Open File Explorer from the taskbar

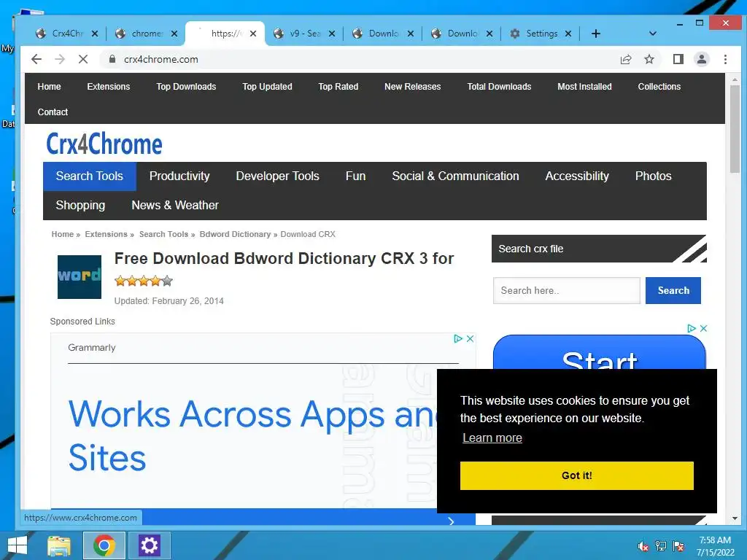tap(59, 545)
